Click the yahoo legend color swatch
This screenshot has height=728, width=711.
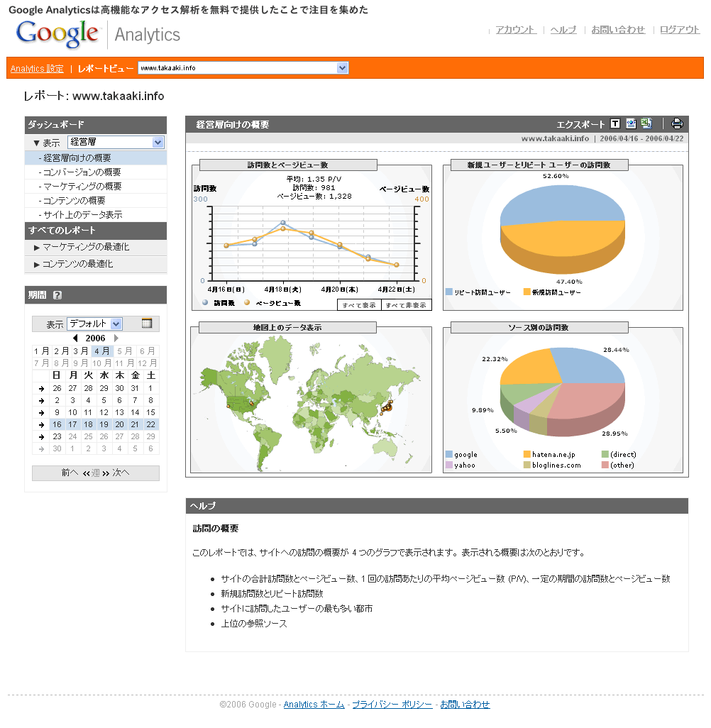449,465
